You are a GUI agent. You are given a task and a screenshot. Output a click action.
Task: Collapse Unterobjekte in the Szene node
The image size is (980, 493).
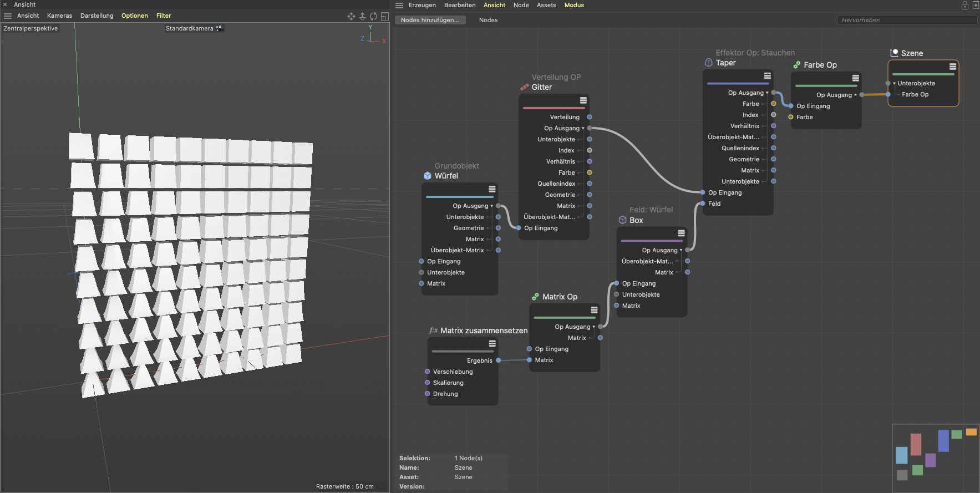pos(894,84)
